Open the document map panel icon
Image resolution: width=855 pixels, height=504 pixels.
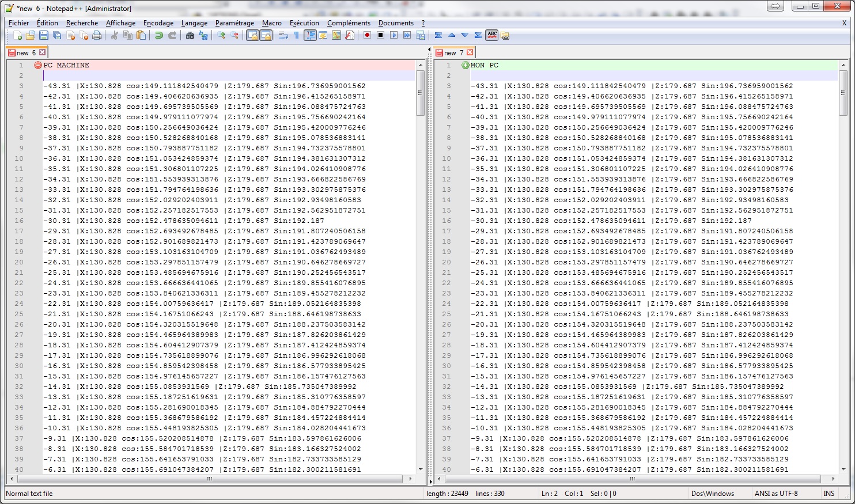click(336, 35)
